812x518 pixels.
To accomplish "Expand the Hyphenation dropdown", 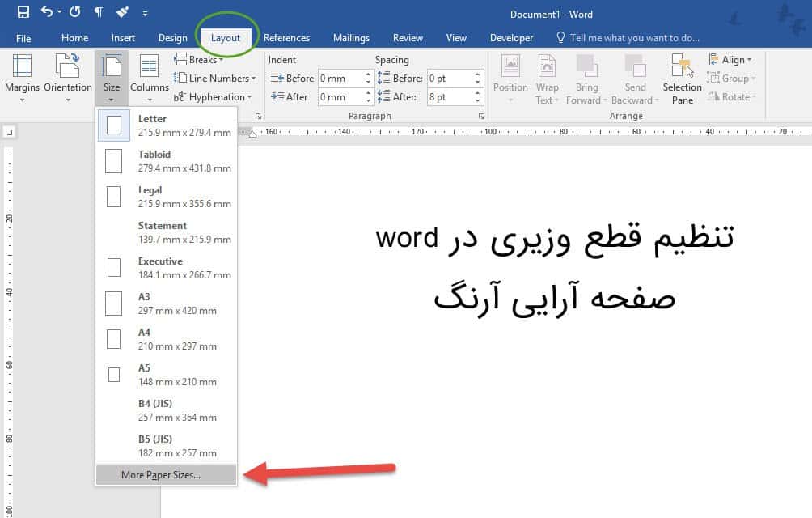I will coord(214,97).
